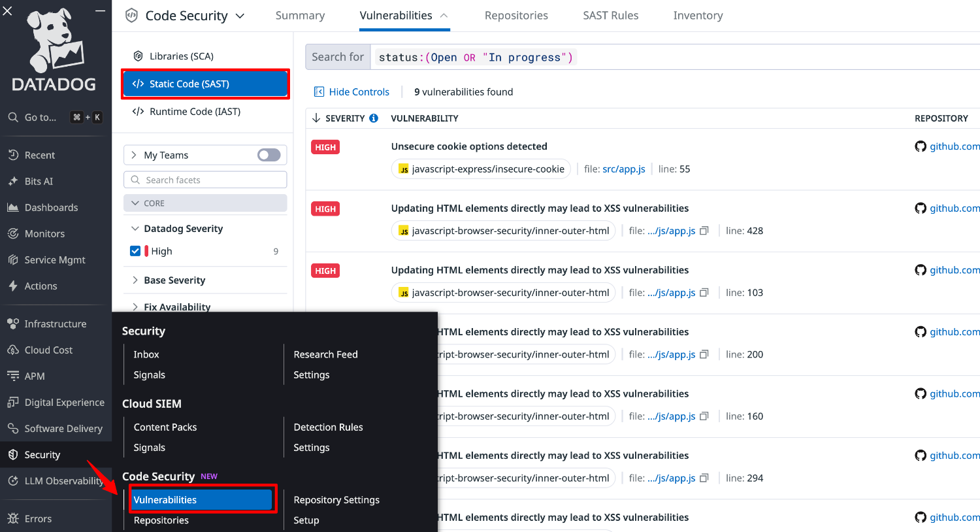This screenshot has width=980, height=532.
Task: Open Unsecure cookie options detected vulnerability
Action: (x=469, y=146)
